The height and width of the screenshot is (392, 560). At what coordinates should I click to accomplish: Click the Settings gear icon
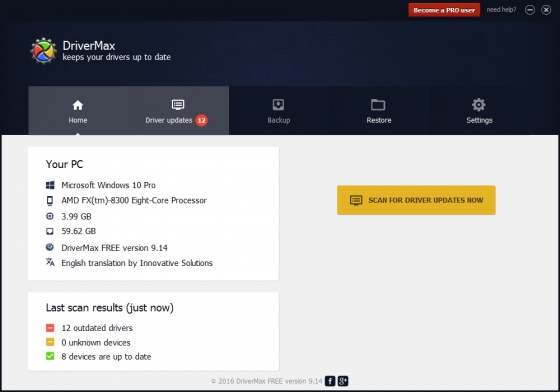click(479, 105)
